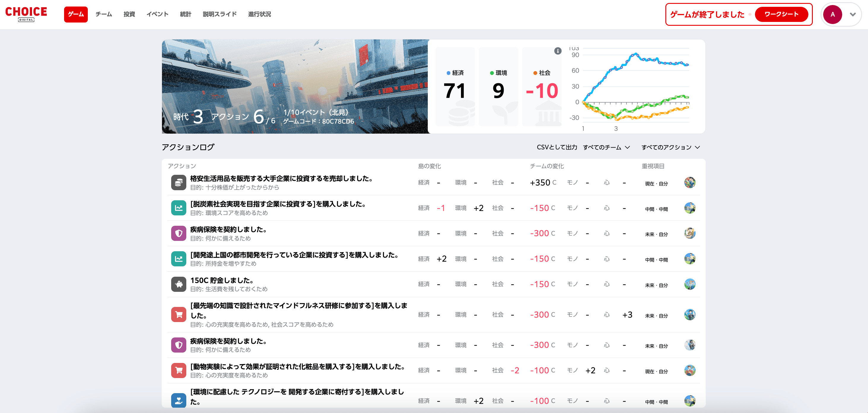The image size is (868, 413).
Task: Click the red cart icon on the 化粧品 purchase row
Action: pos(179,370)
